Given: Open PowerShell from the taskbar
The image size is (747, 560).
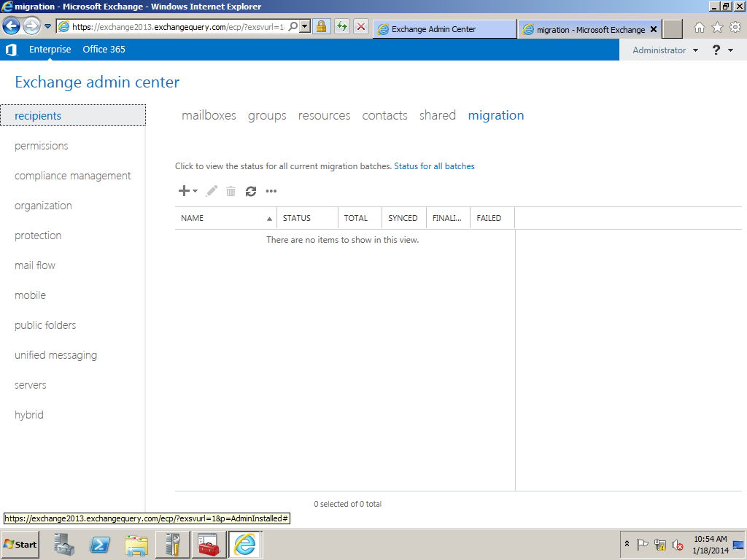Looking at the screenshot, I should [x=100, y=545].
